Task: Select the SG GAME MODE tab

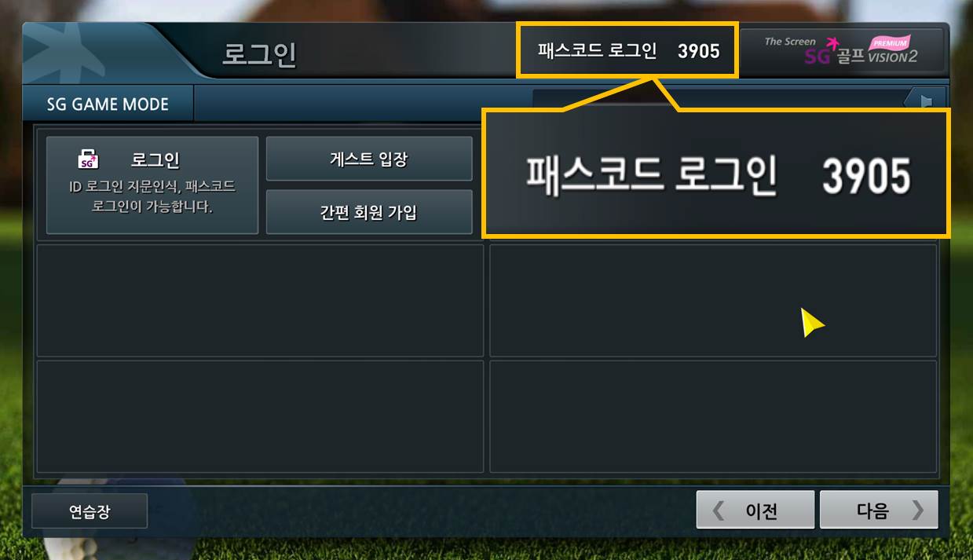Action: [x=108, y=104]
